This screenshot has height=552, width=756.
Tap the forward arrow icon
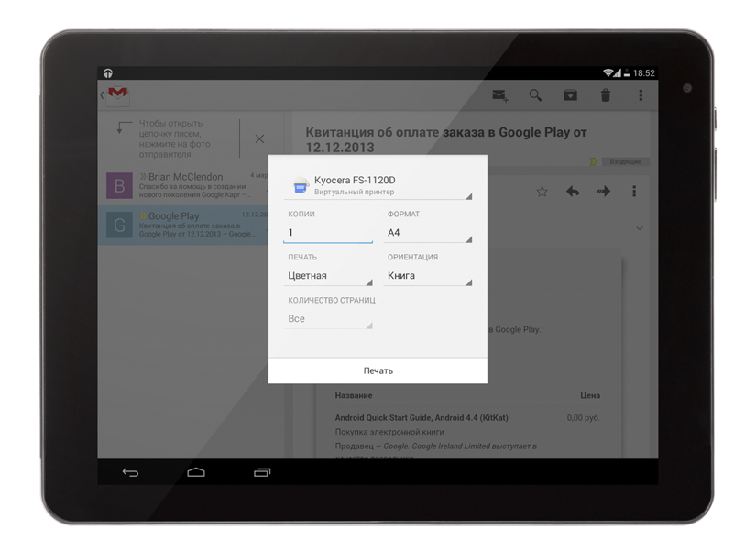603,192
